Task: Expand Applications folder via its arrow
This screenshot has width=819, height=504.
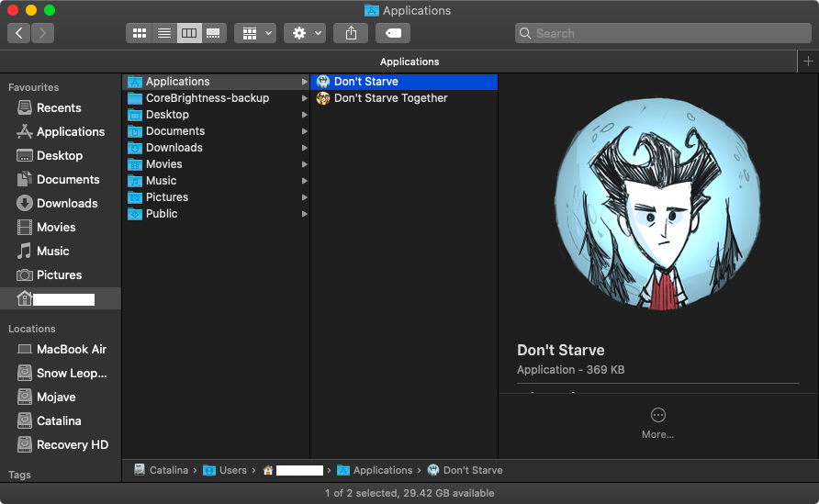Action: click(x=304, y=82)
